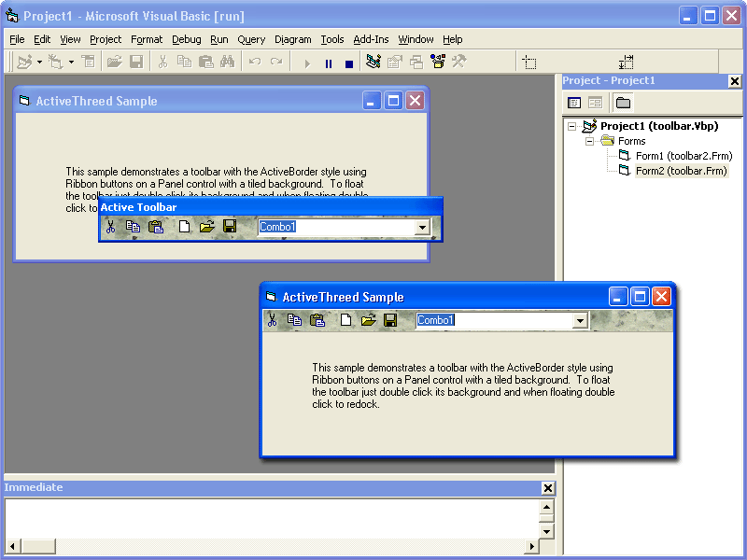The image size is (747, 560).
Task: Click the Toolbox hammer-wrench icon
Action: point(459,62)
